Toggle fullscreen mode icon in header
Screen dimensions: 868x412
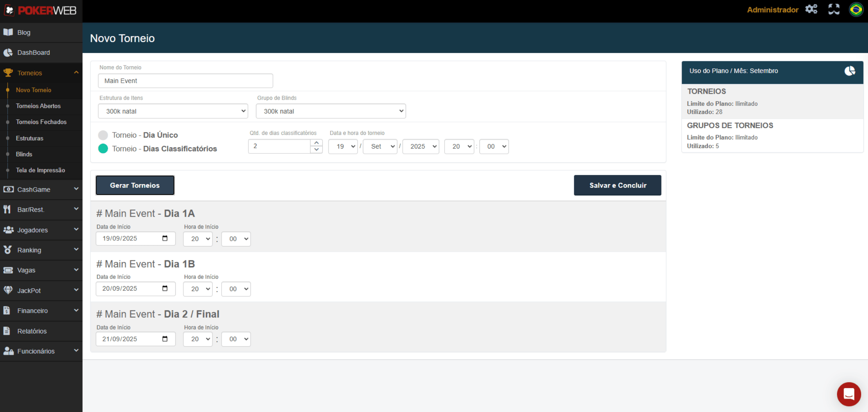click(x=834, y=9)
